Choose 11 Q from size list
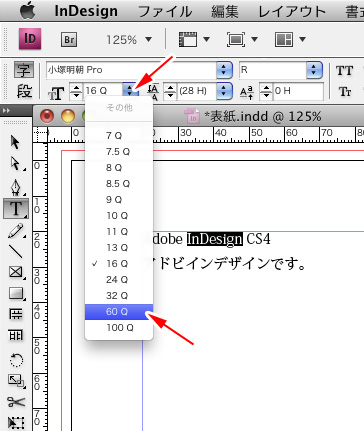 point(119,232)
